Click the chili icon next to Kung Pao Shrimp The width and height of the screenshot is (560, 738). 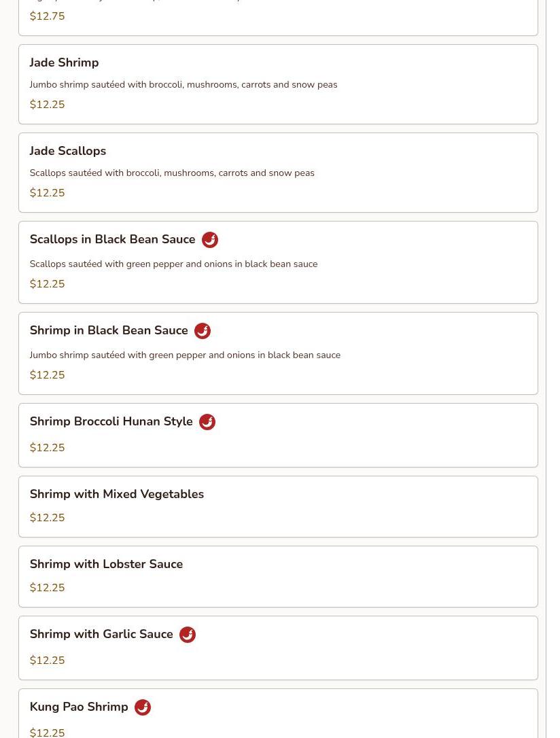[143, 707]
